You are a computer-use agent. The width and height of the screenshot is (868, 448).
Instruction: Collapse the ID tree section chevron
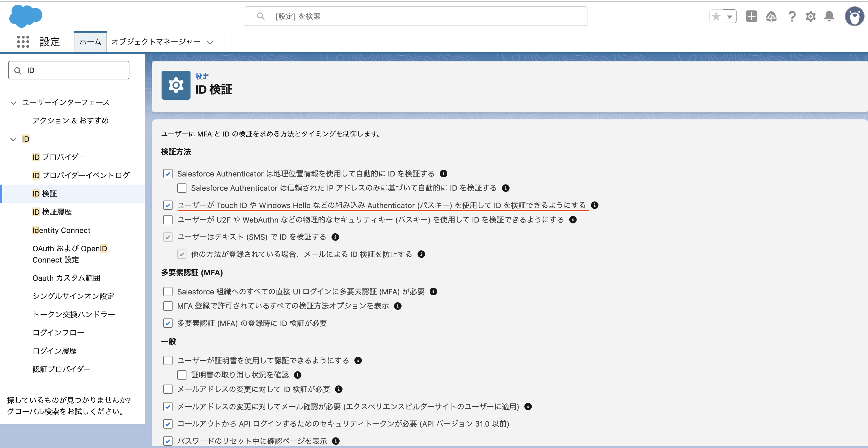pyautogui.click(x=14, y=139)
